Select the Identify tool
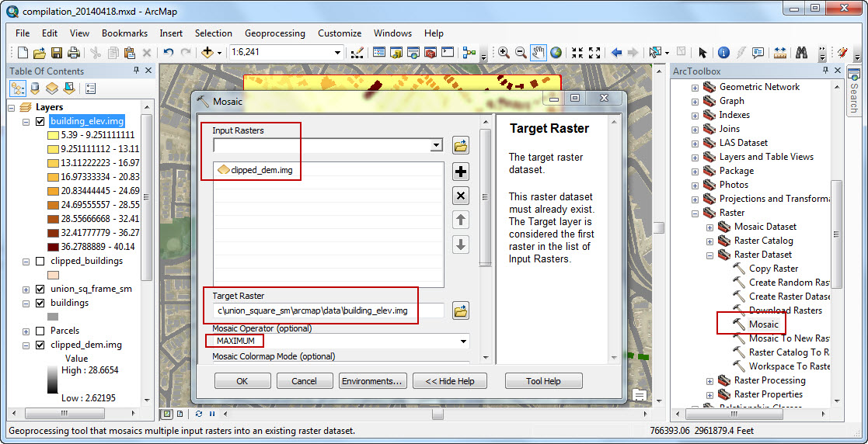Viewport: 868px width, 444px height. click(x=723, y=53)
